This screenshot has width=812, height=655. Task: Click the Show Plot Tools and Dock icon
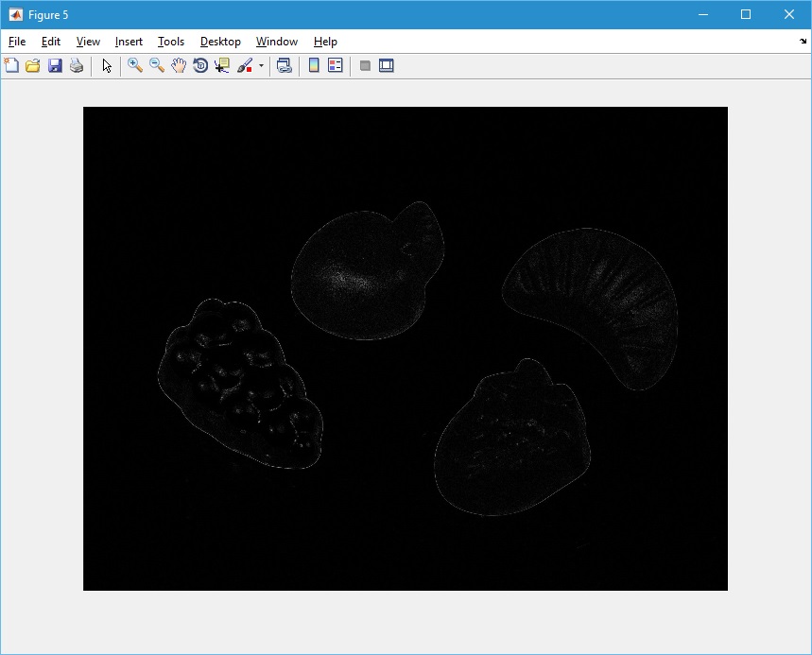(x=386, y=65)
